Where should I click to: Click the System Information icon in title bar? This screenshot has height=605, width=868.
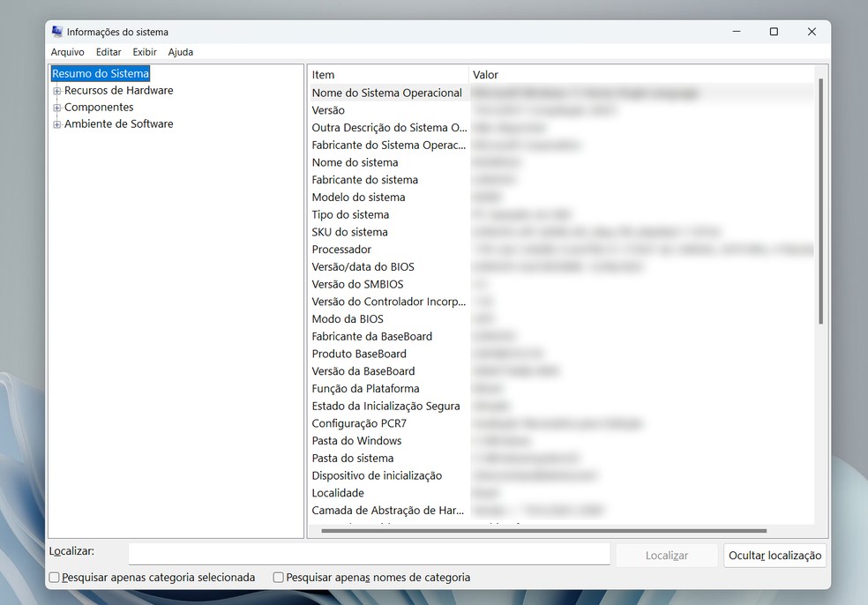click(57, 31)
